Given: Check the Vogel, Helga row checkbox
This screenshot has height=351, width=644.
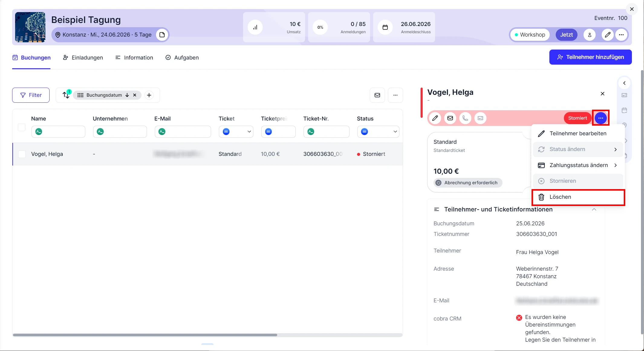Looking at the screenshot, I should tap(22, 154).
